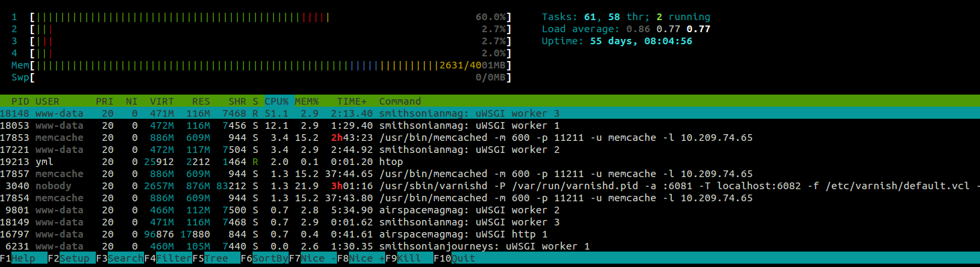
Task: Sort by the MEM% column header
Action: pos(307,101)
